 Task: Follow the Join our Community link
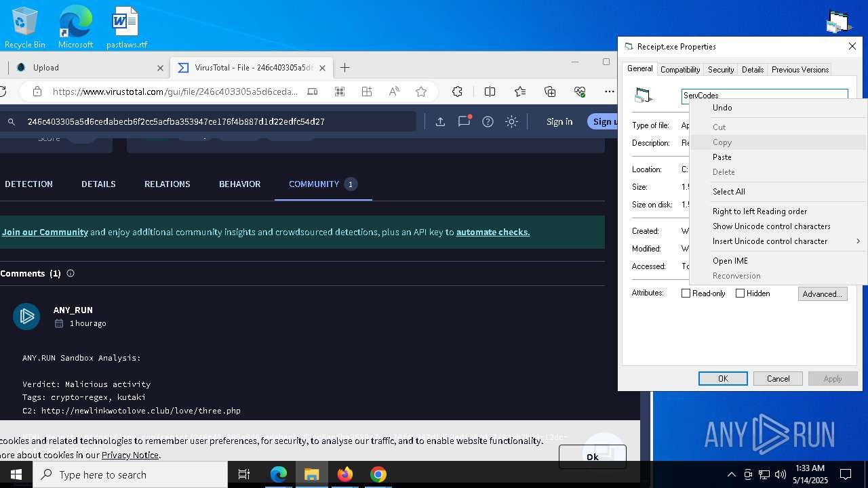tap(45, 232)
